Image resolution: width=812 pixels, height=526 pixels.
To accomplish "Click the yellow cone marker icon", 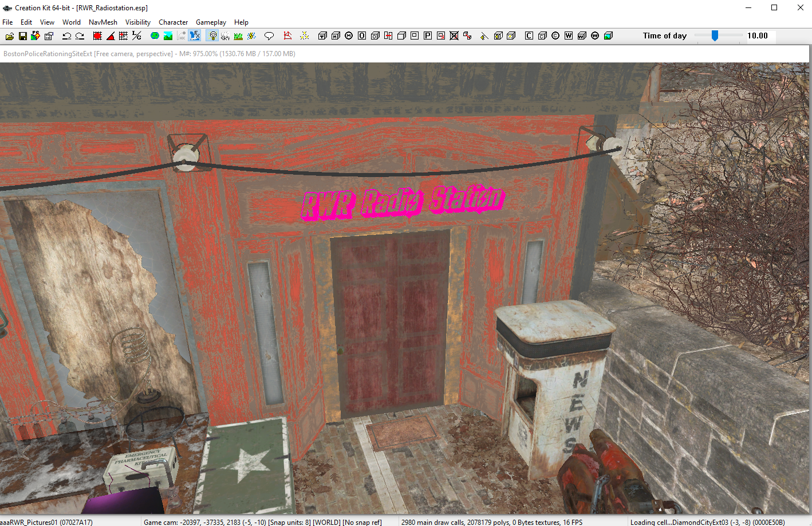I will 484,36.
